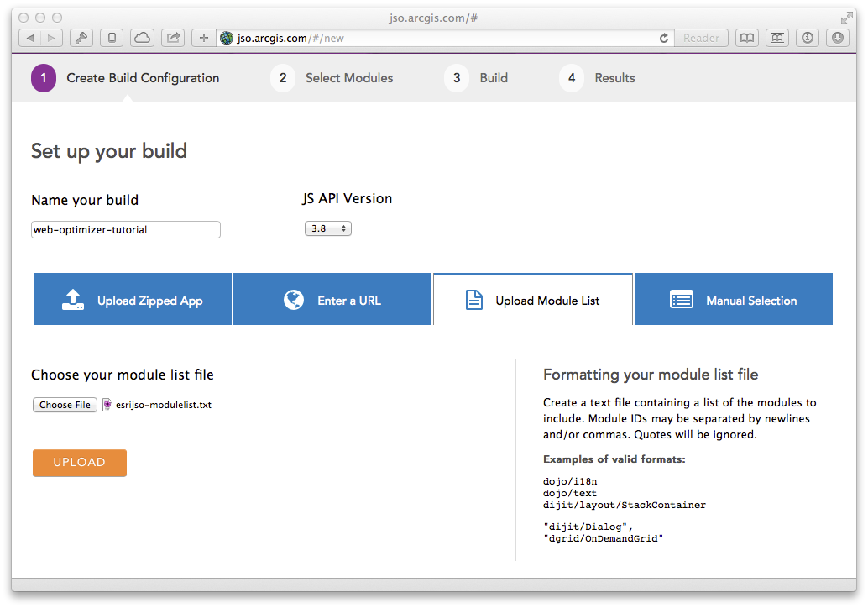Click the key password icon in the toolbar
Viewport: 868px width, 608px height.
(81, 38)
